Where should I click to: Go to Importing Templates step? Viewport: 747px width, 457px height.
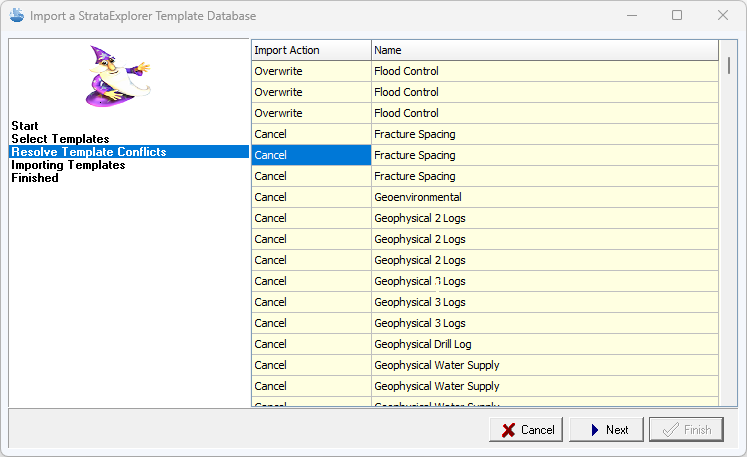point(68,165)
